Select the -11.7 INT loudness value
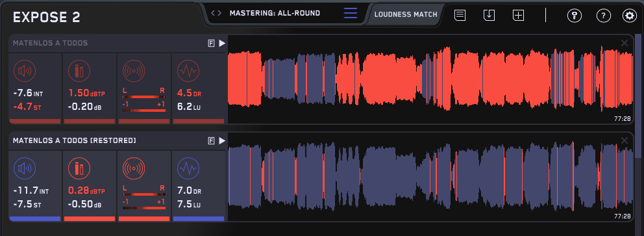This screenshot has height=236, width=644. click(x=31, y=191)
